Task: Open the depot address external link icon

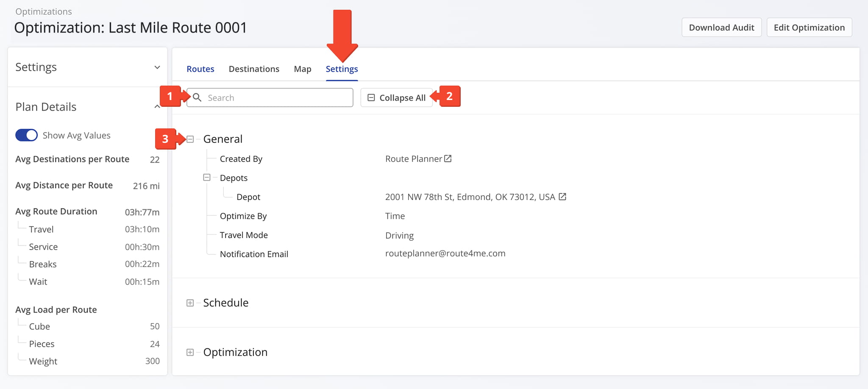Action: point(562,197)
